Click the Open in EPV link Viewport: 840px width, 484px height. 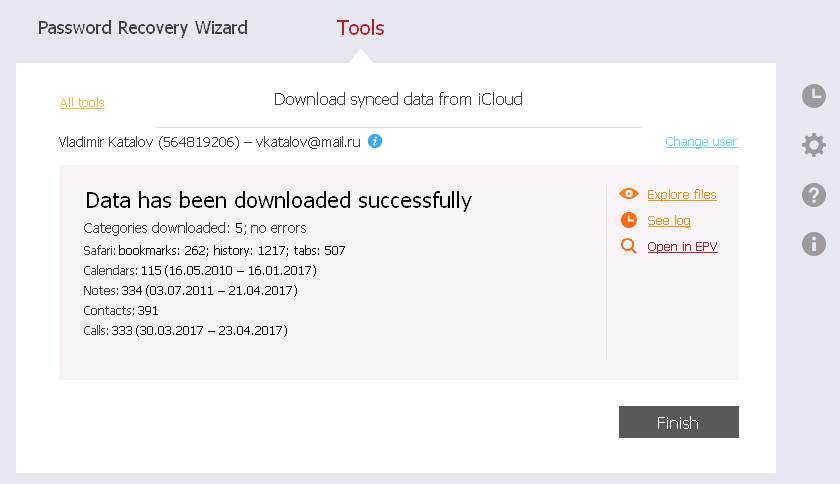point(682,247)
